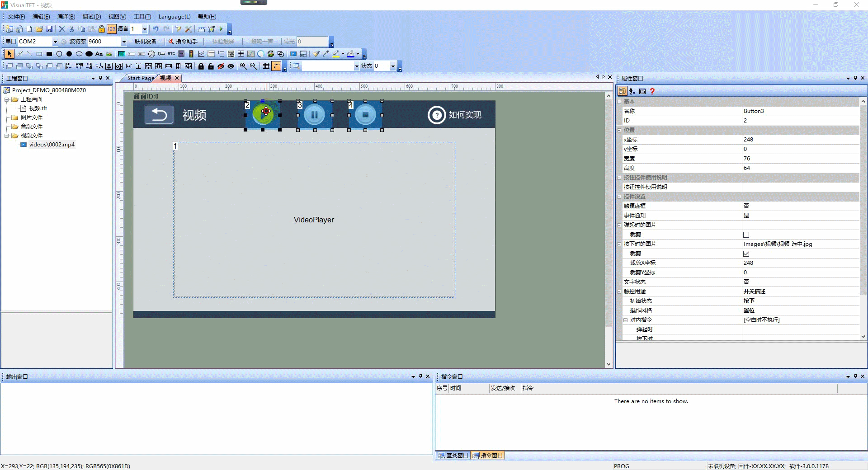Click the open padlock unlock icon
The width and height of the screenshot is (868, 470).
(211, 66)
